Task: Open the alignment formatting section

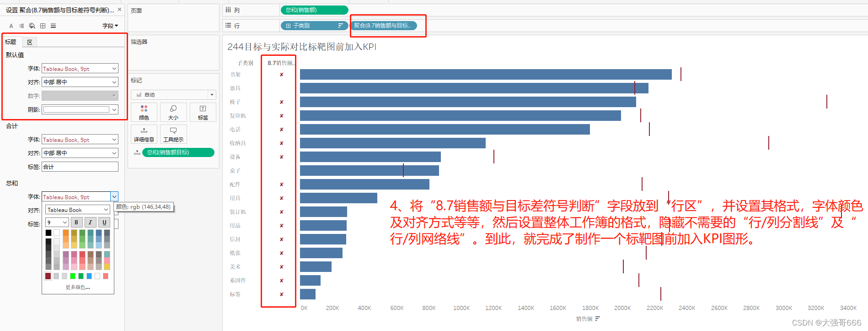Action: [x=21, y=26]
